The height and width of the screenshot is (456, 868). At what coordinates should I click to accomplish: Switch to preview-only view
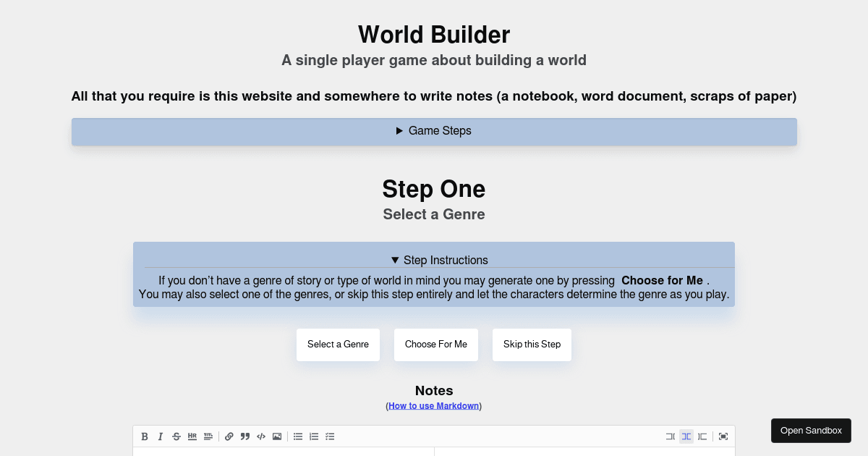(702, 436)
